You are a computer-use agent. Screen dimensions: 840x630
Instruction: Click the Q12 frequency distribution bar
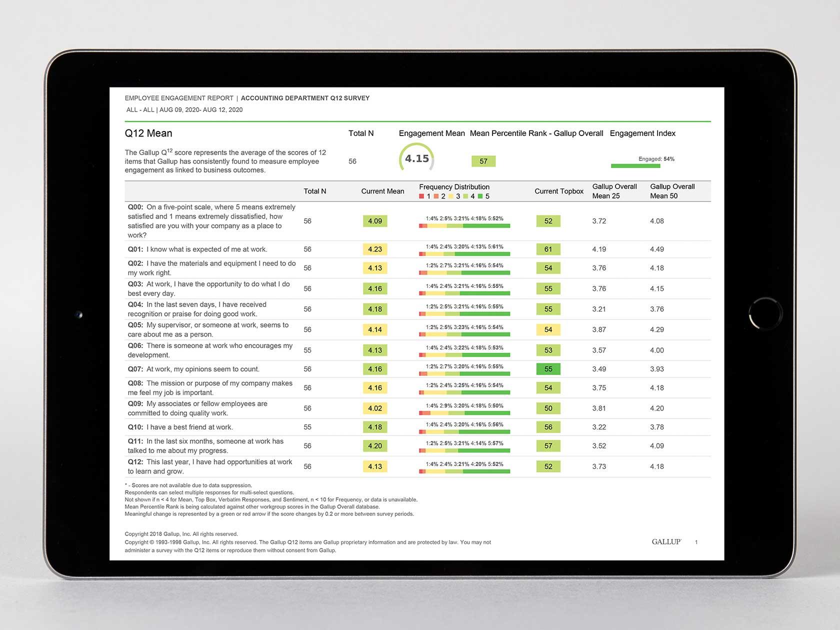pyautogui.click(x=464, y=471)
